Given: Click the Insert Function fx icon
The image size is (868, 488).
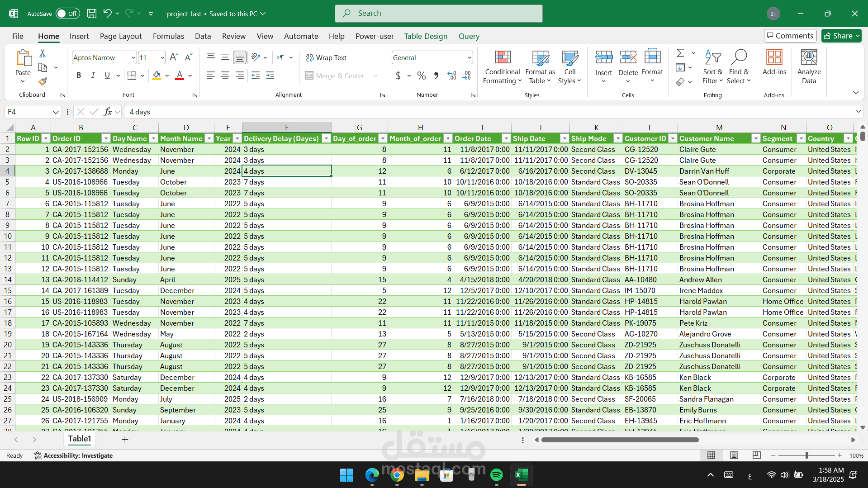Looking at the screenshot, I should (108, 112).
